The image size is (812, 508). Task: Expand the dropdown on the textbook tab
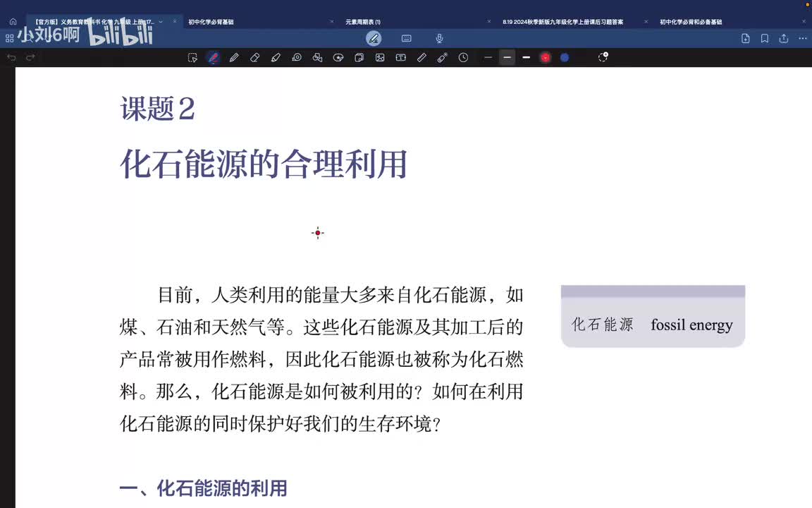pos(161,22)
